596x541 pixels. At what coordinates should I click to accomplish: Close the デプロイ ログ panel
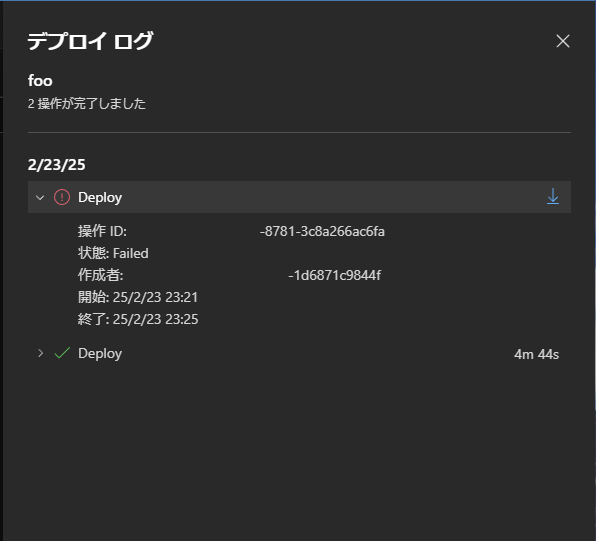(563, 41)
